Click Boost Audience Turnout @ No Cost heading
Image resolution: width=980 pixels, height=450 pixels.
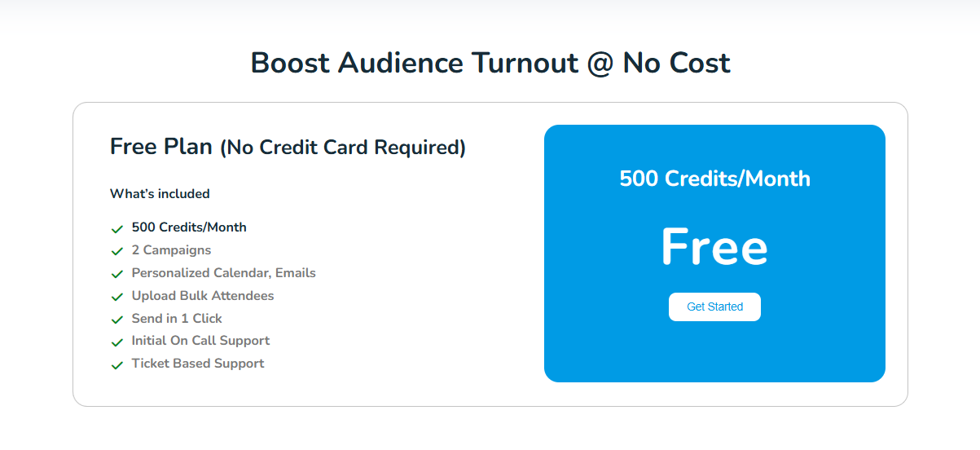point(490,63)
